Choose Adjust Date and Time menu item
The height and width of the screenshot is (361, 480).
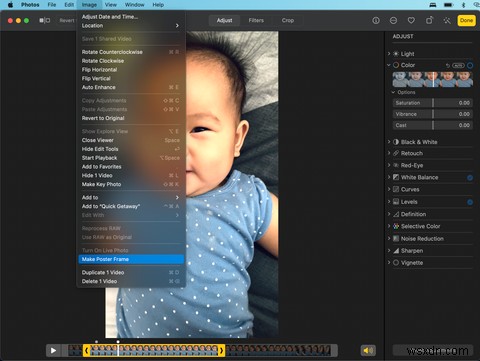tap(131, 17)
